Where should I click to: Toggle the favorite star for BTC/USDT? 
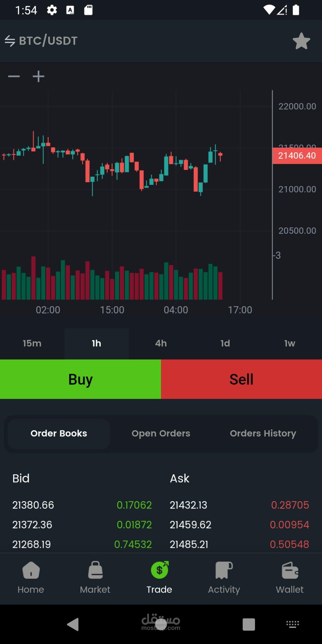301,41
